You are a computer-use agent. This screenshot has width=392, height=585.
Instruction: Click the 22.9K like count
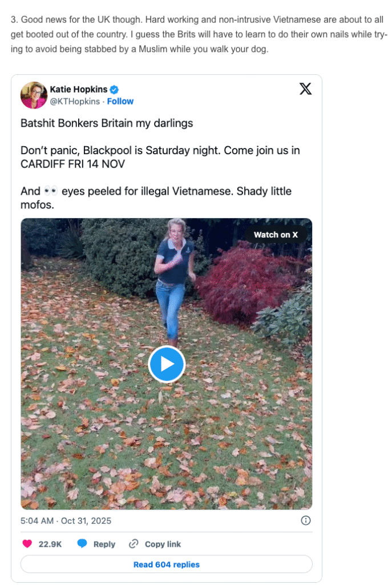click(x=50, y=544)
